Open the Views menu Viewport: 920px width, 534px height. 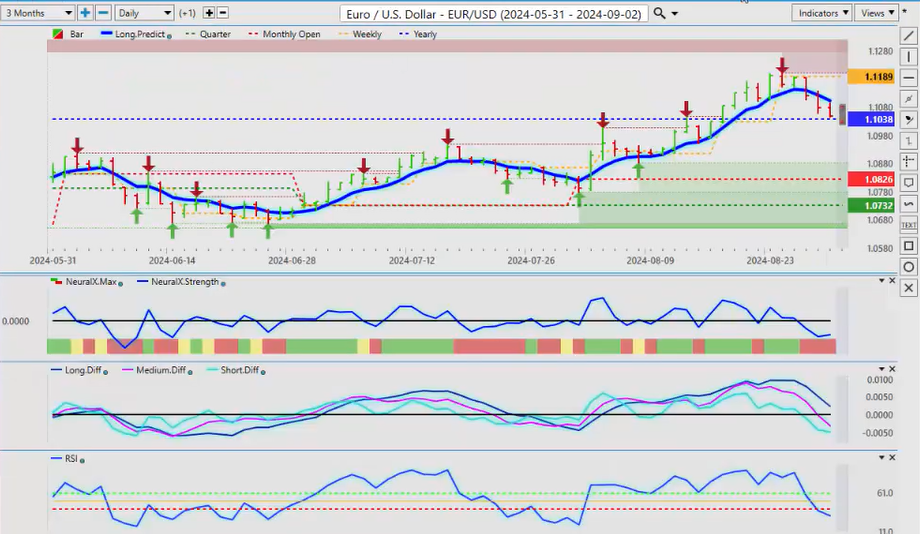877,13
